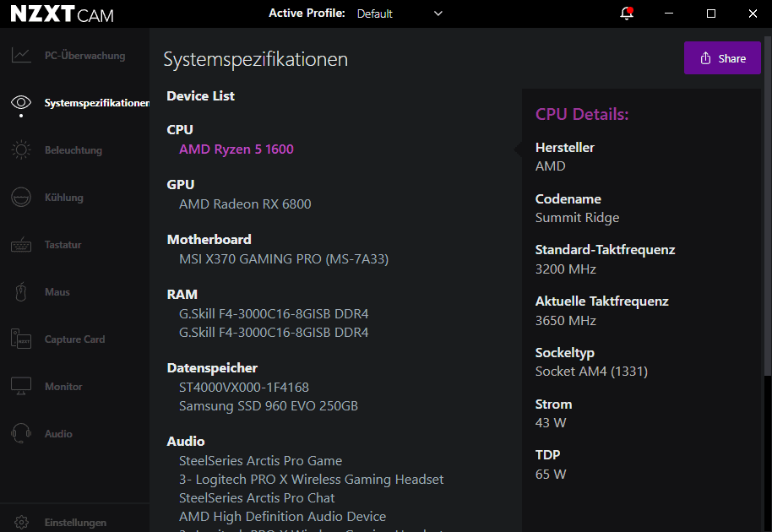Open notifications via the bell icon
Viewport: 772px width, 532px height.
click(626, 14)
